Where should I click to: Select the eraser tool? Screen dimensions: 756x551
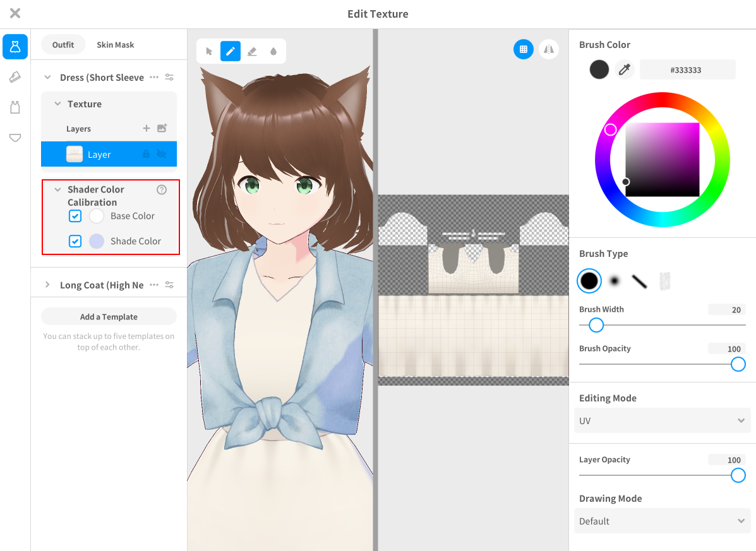click(x=252, y=51)
